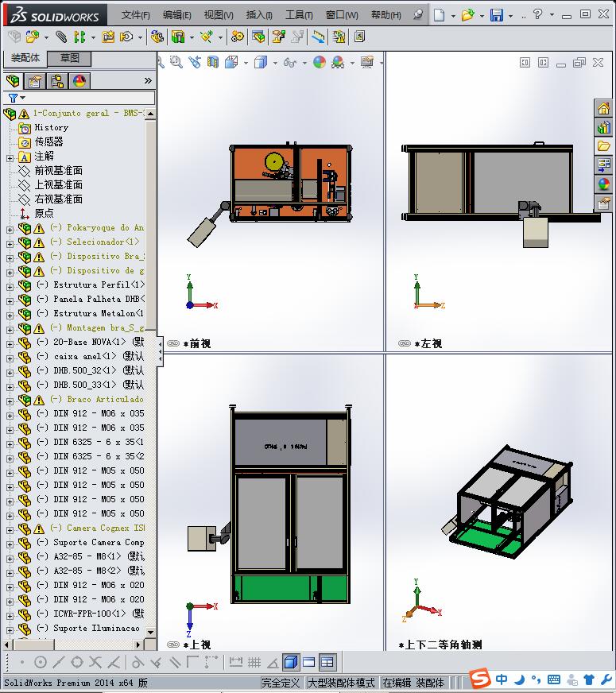616x693 pixels.
Task: Click the feature tree horizontal scroll right arrow
Action: (138, 645)
